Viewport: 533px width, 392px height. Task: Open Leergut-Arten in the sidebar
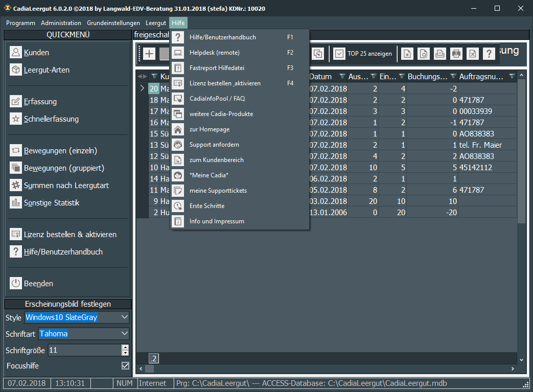[x=46, y=70]
